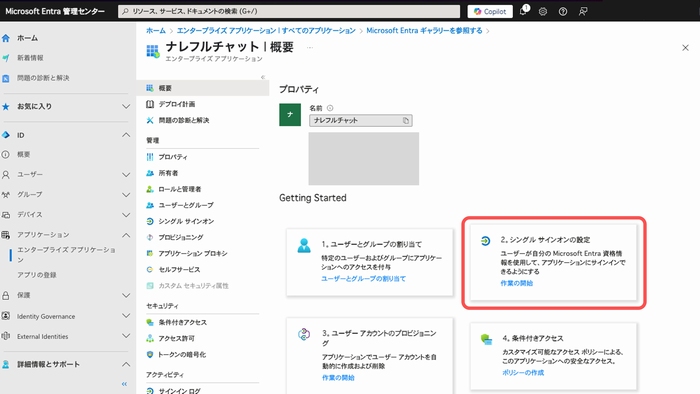Click the ユーザーとグループ menu icon
This screenshot has height=394, width=700.
pos(150,205)
